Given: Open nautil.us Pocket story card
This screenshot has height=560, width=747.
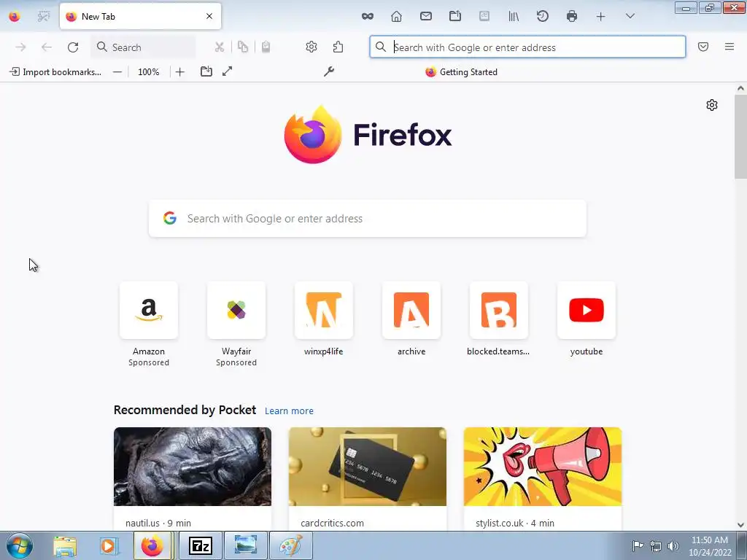Looking at the screenshot, I should click(x=193, y=478).
